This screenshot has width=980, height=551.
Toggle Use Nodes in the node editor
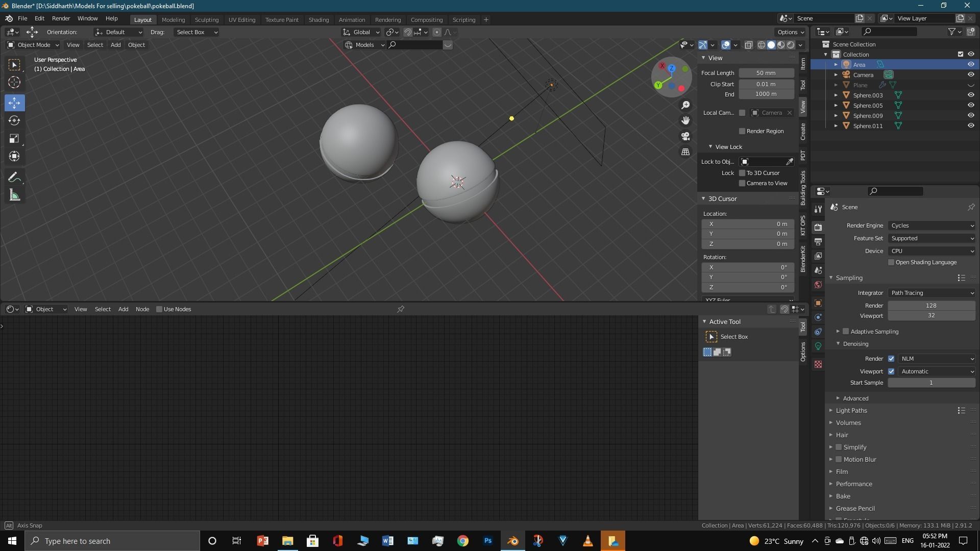(x=159, y=309)
